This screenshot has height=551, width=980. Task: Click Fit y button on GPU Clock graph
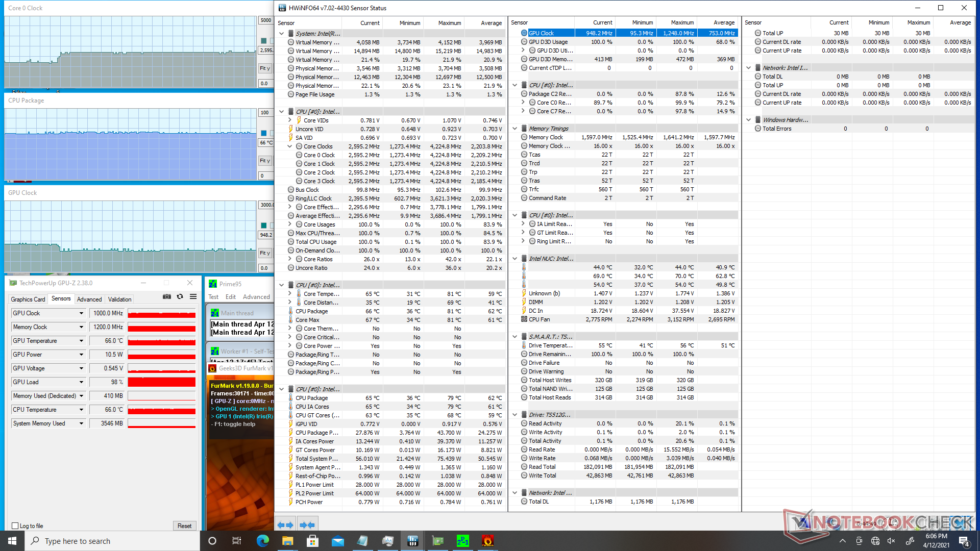(x=265, y=253)
